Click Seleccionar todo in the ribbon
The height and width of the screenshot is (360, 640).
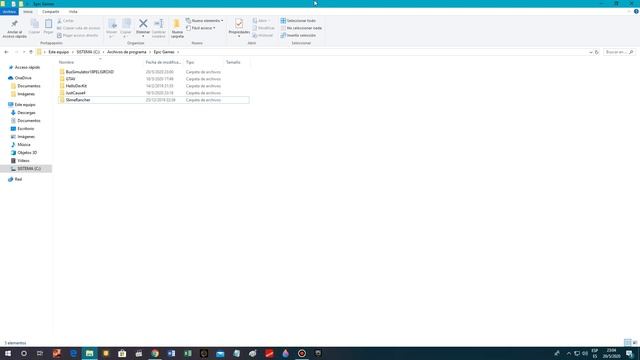pyautogui.click(x=298, y=20)
